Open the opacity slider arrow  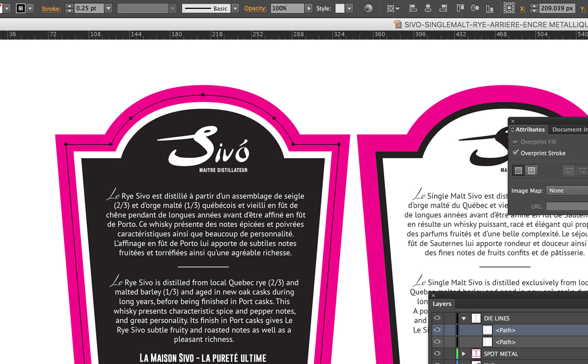click(308, 8)
